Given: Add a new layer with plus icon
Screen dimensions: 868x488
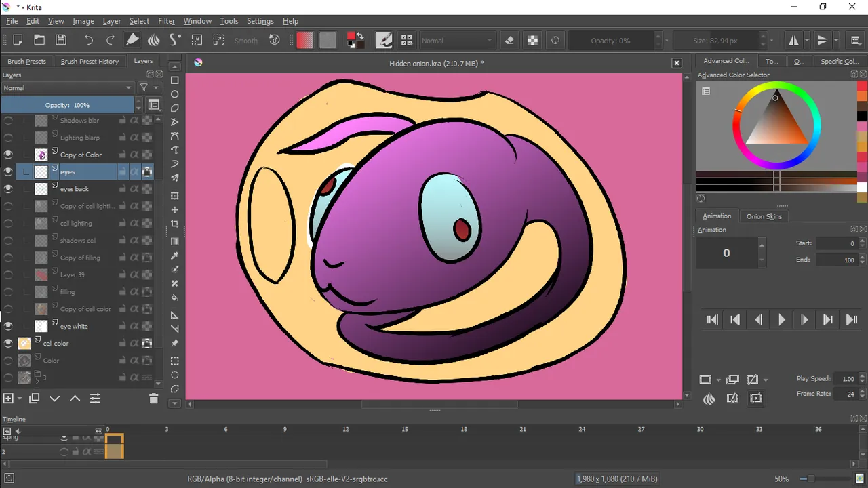Looking at the screenshot, I should point(8,399).
